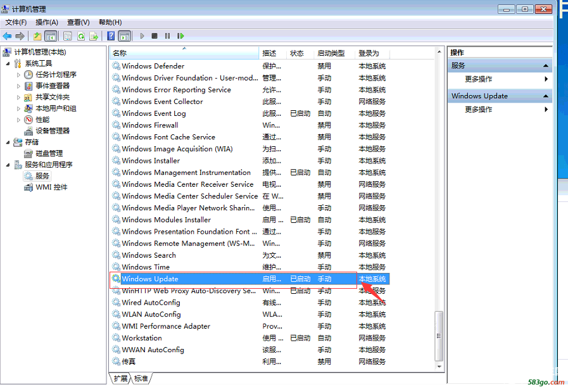The height and width of the screenshot is (392, 568).
Task: Click the export list toolbar icon
Action: coord(94,36)
